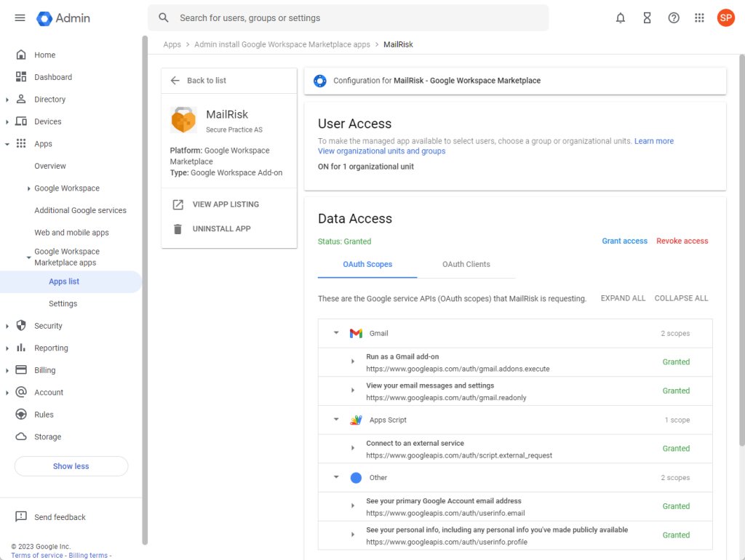Collapse the Gmail scopes section

pos(336,333)
